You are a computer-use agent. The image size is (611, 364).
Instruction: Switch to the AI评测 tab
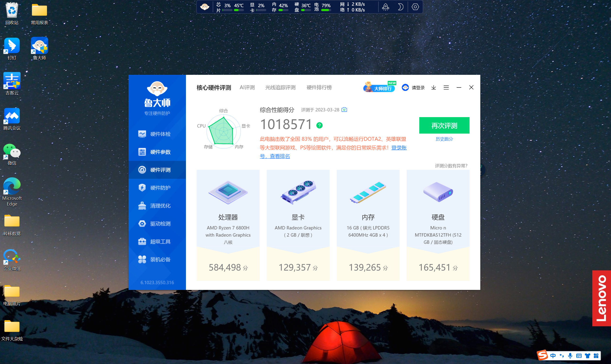coord(247,87)
